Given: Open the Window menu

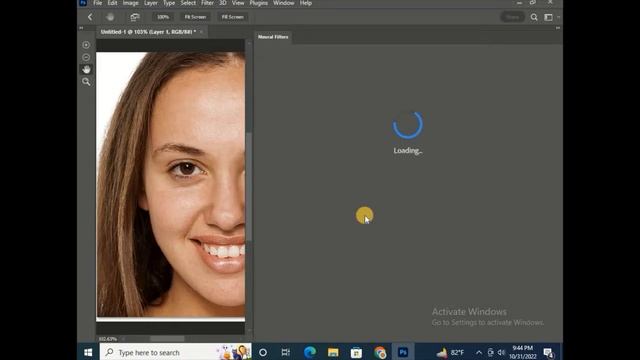Looking at the screenshot, I should coord(284,3).
